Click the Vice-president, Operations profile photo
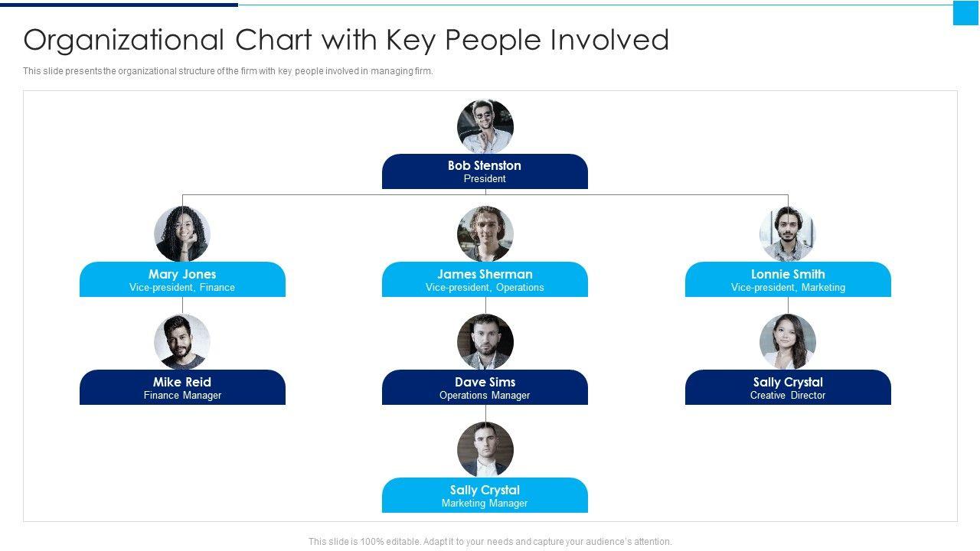Screen dimensions: 980x551 485,234
